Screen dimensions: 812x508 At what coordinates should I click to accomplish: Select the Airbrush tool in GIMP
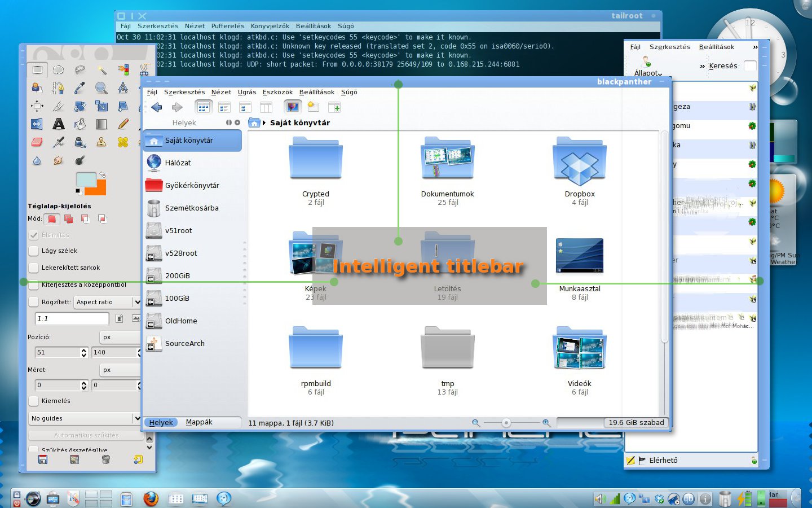pos(58,142)
